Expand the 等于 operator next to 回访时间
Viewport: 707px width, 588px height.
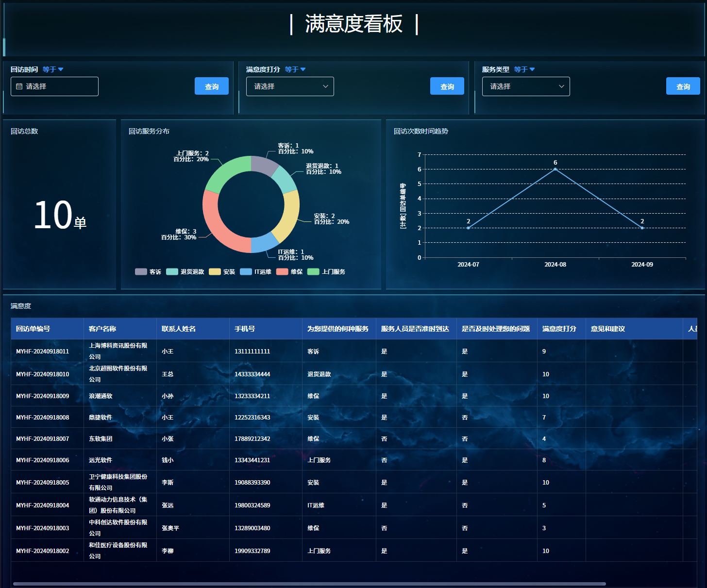click(53, 69)
